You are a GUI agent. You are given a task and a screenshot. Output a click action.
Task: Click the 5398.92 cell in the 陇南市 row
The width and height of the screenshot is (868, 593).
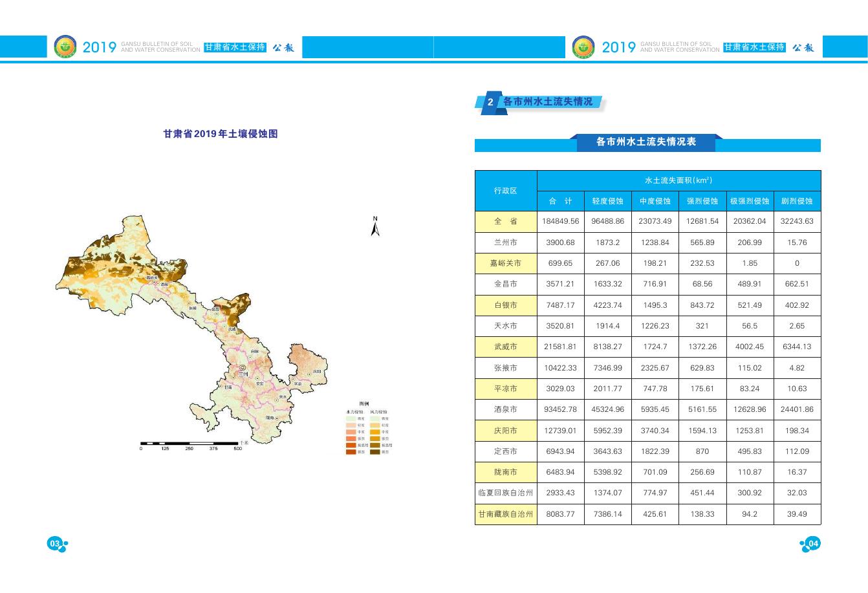click(x=608, y=472)
